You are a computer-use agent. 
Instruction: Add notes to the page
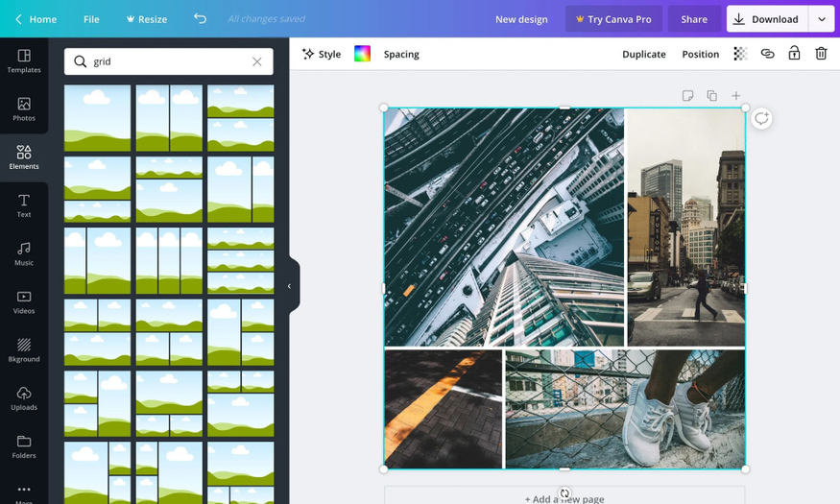click(x=688, y=95)
